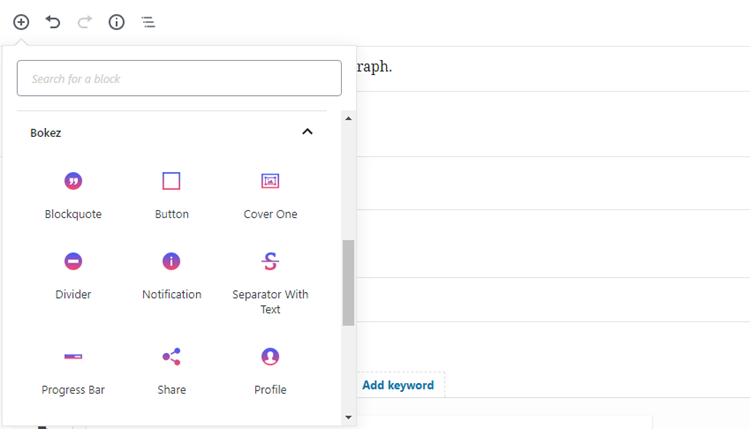Insert the Share block

coord(172,372)
